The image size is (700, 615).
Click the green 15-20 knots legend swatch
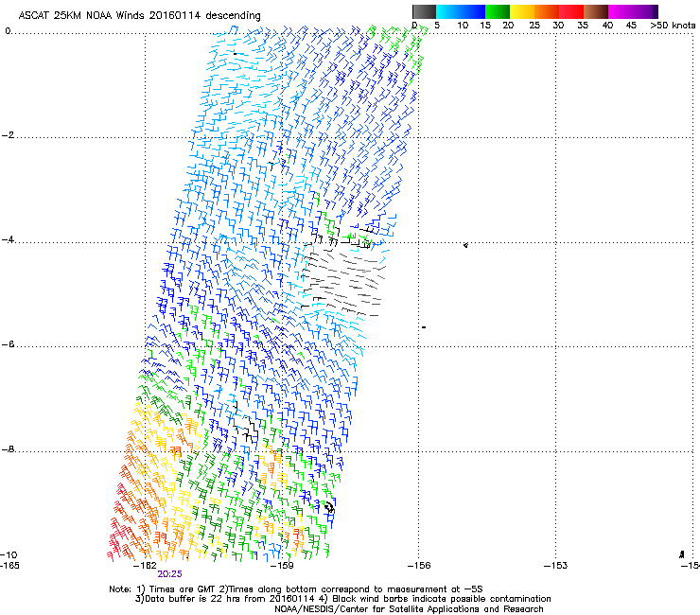coord(498,11)
